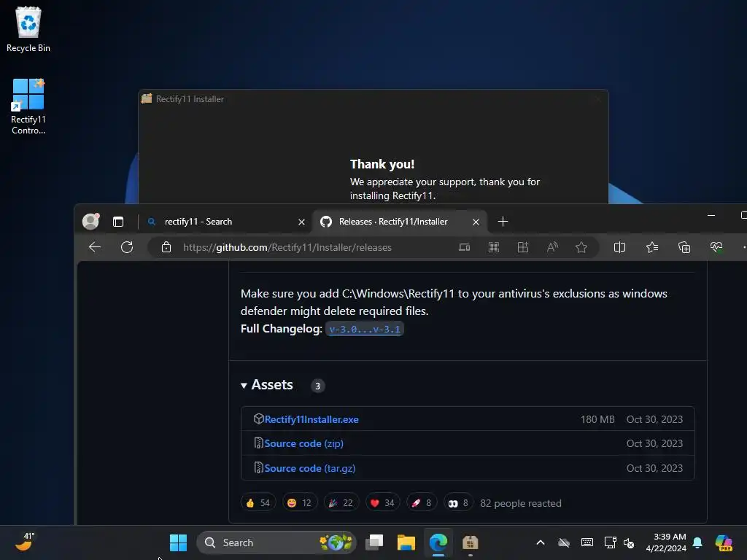
Task: React with eyes emoji (8)
Action: pyautogui.click(x=458, y=503)
